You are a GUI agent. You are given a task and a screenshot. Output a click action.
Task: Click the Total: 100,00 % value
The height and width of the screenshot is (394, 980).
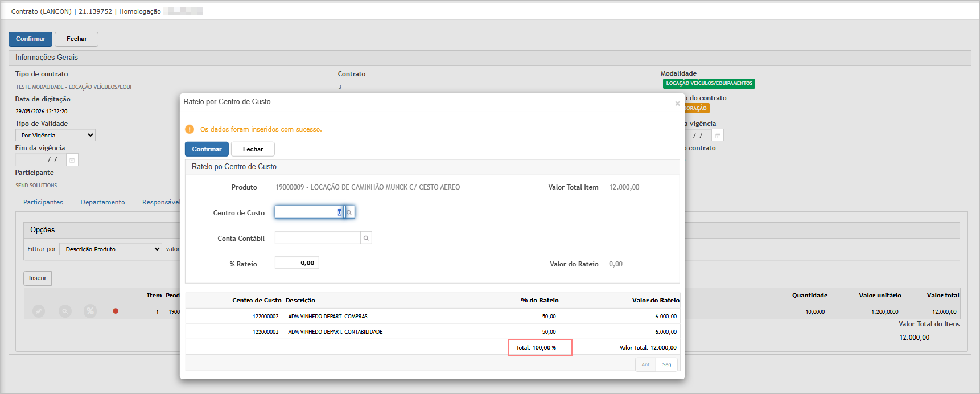(536, 347)
